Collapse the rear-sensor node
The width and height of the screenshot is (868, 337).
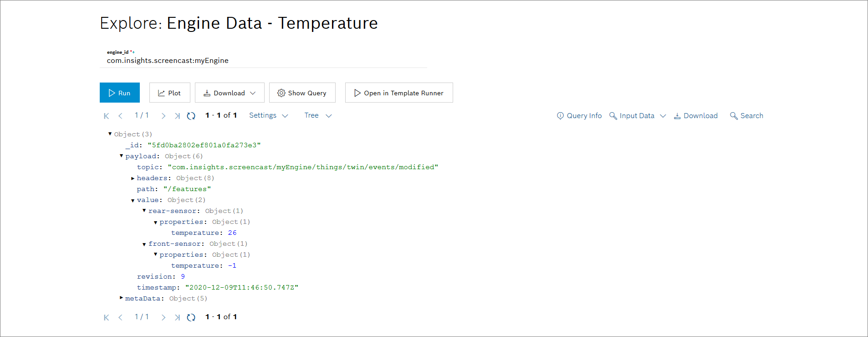[x=144, y=211]
